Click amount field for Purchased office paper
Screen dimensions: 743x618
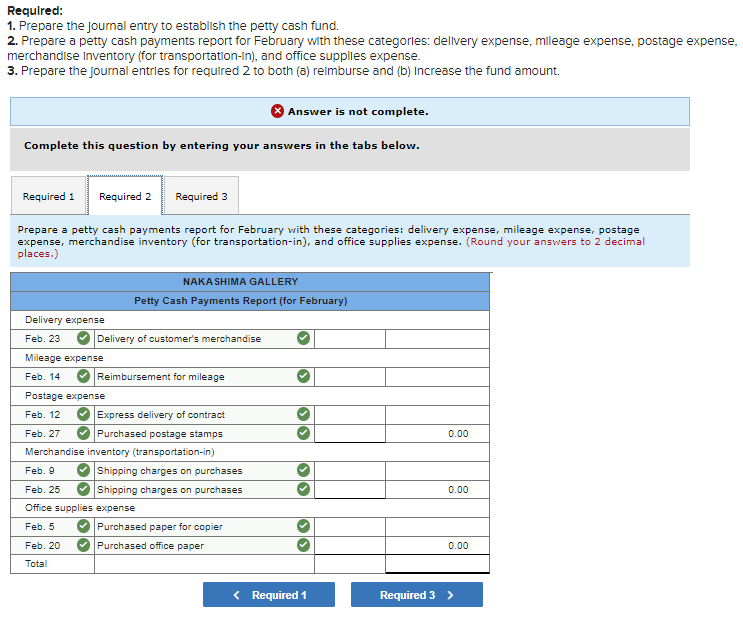tap(350, 545)
